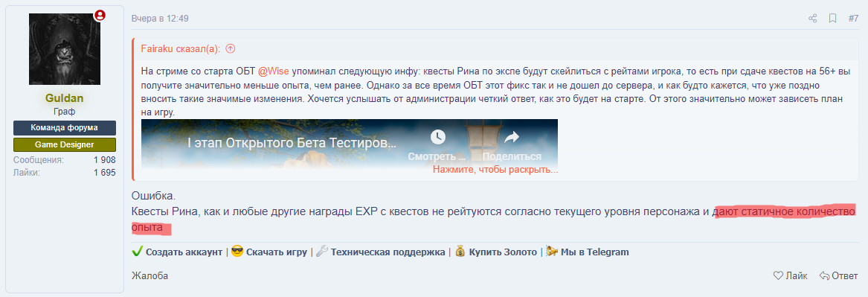
Task: Click the Сообщения count 1 908
Action: 105,160
